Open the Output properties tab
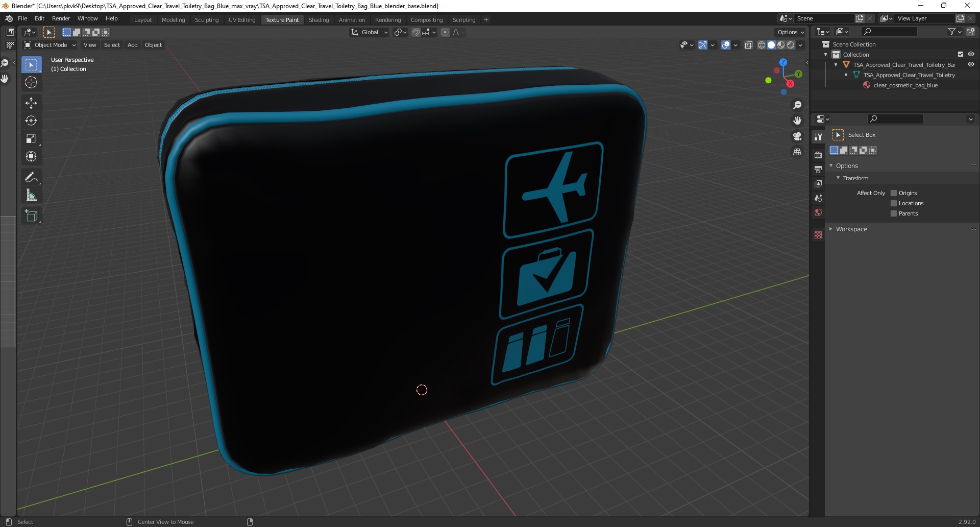Image resolution: width=980 pixels, height=527 pixels. tap(818, 169)
